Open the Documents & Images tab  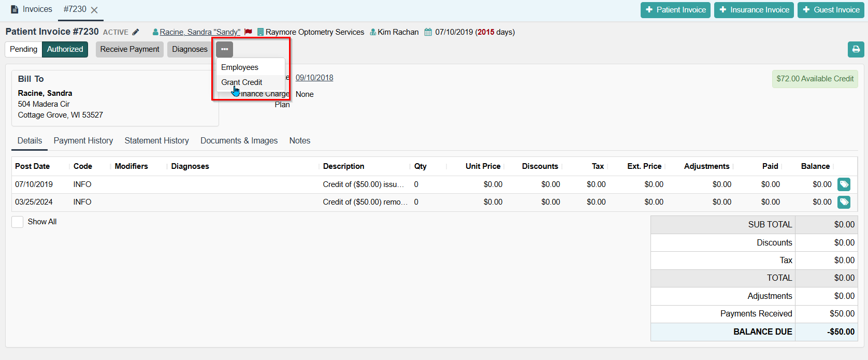(239, 141)
